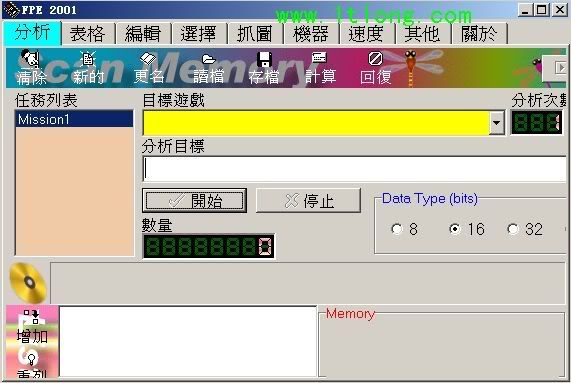Select the 32 bits radio button
Screen dimensions: 571x383
tap(513, 229)
